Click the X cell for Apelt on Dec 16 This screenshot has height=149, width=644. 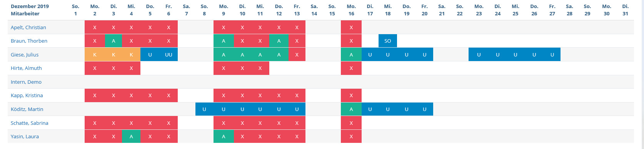click(x=351, y=27)
